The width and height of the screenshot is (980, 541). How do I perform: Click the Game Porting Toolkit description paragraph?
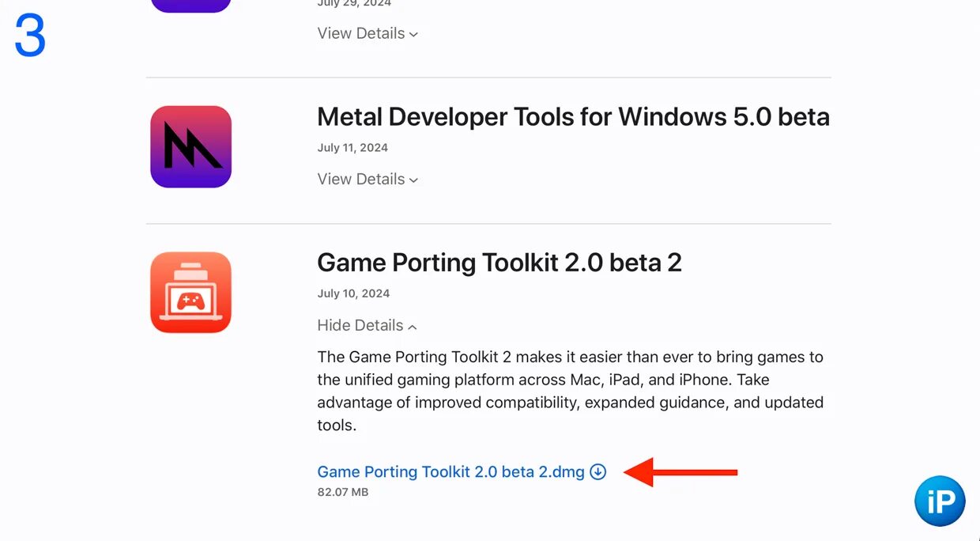(x=570, y=391)
